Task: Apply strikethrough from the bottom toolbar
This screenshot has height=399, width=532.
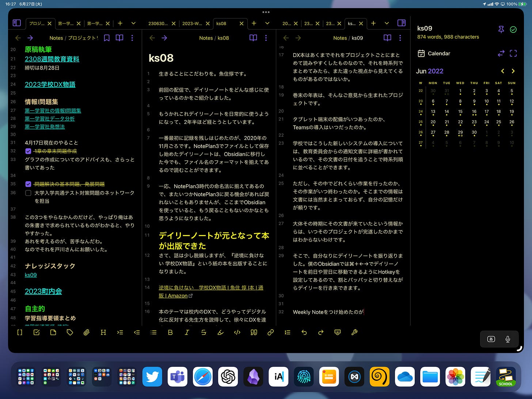Action: coord(204,332)
